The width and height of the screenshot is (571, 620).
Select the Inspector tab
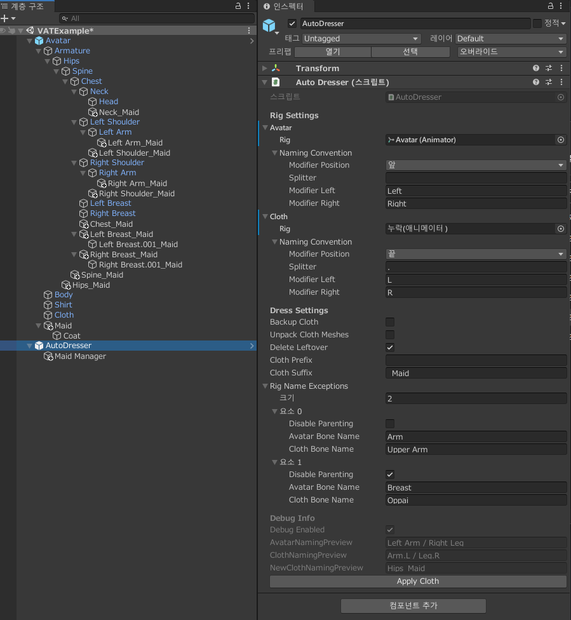tap(285, 6)
